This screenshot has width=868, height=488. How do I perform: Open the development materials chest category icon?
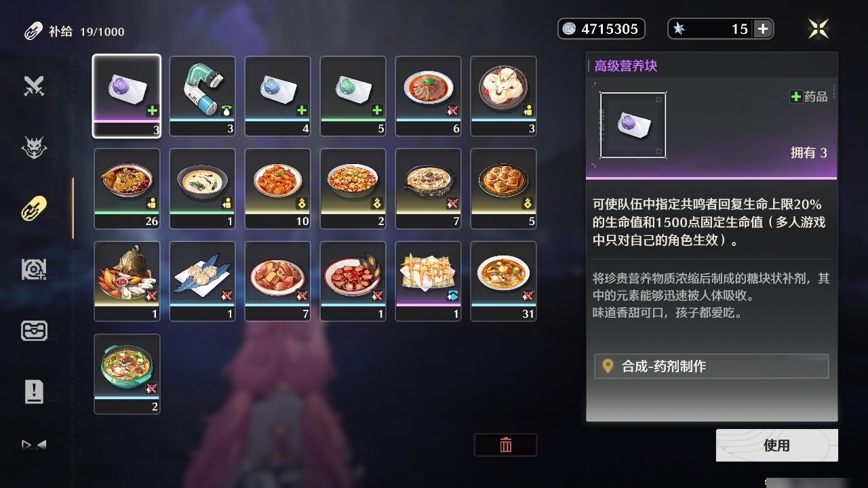click(34, 331)
